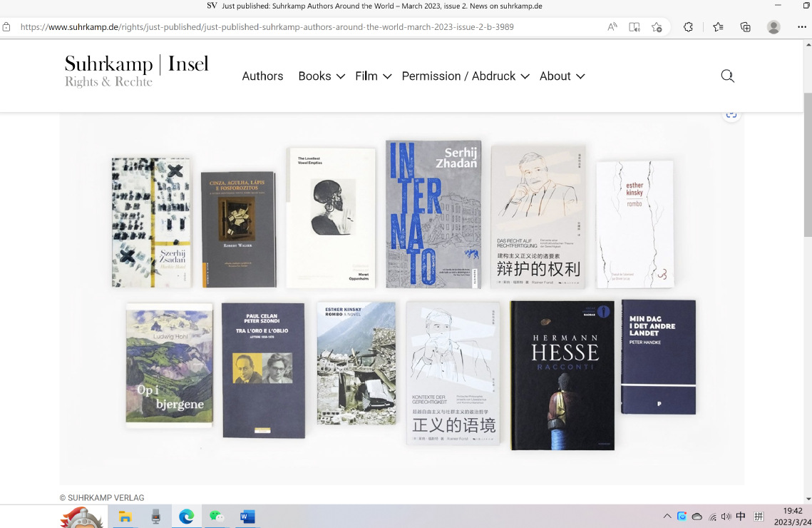812x528 pixels.
Task: Open the browser Extensions menu
Action: tap(688, 27)
